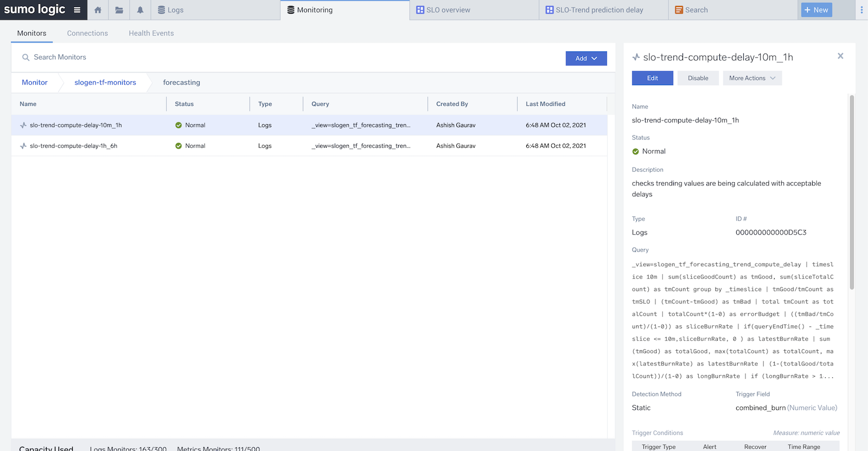Edit the selected monitor

pos(653,78)
